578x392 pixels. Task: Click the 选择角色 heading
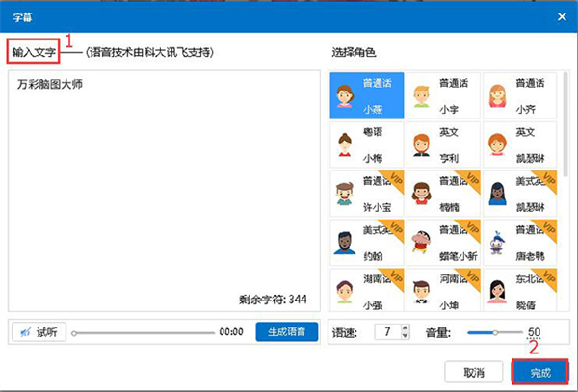click(354, 52)
